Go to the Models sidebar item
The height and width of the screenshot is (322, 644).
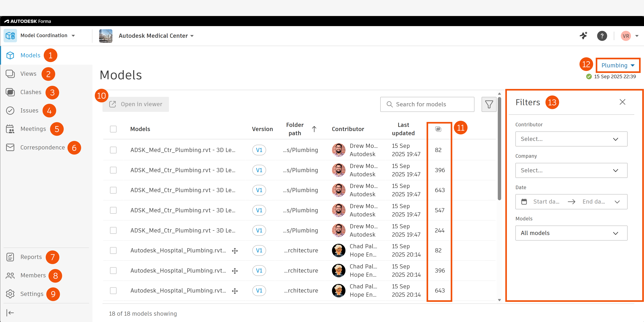coord(30,55)
